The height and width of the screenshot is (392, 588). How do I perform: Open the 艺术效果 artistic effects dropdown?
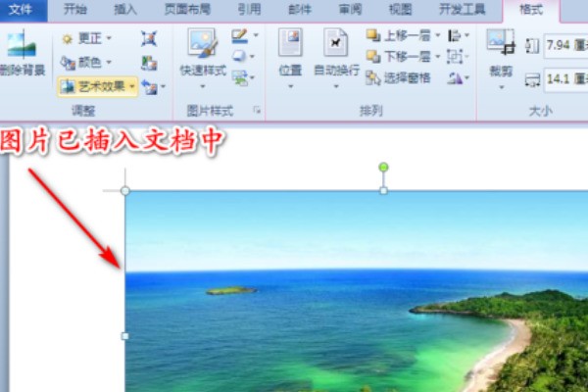[97, 86]
